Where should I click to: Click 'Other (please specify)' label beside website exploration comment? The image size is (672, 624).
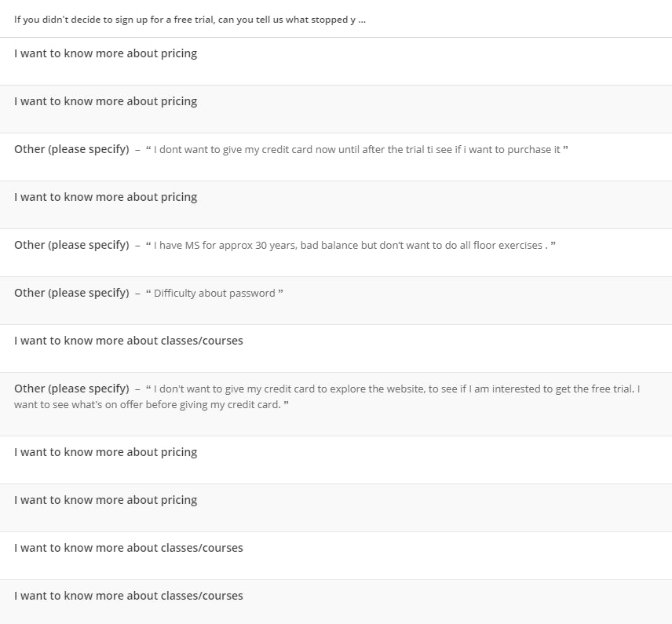pyautogui.click(x=71, y=389)
